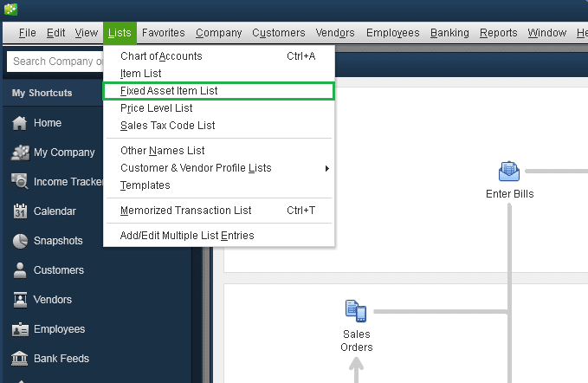Open the Sales Orders workflow icon

(x=356, y=311)
